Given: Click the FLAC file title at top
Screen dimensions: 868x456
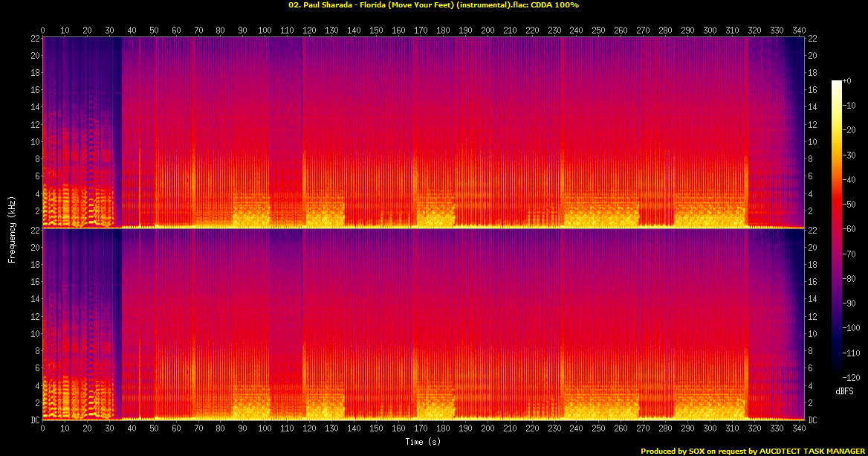Looking at the screenshot, I should [x=434, y=5].
